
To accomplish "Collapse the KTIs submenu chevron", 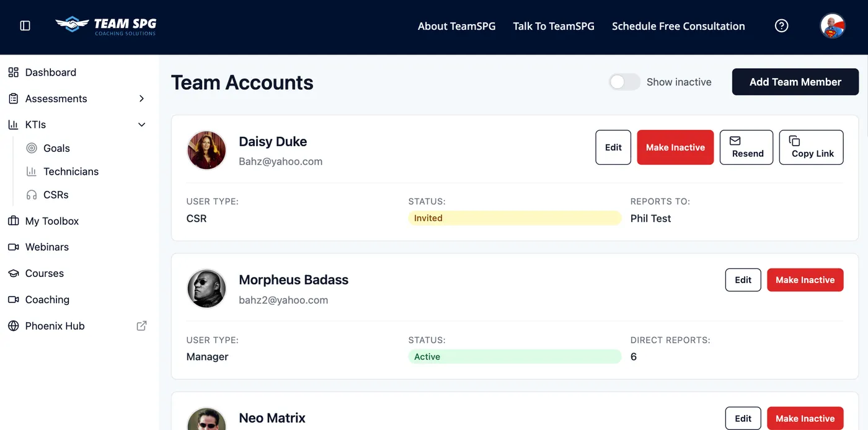I will tap(141, 125).
